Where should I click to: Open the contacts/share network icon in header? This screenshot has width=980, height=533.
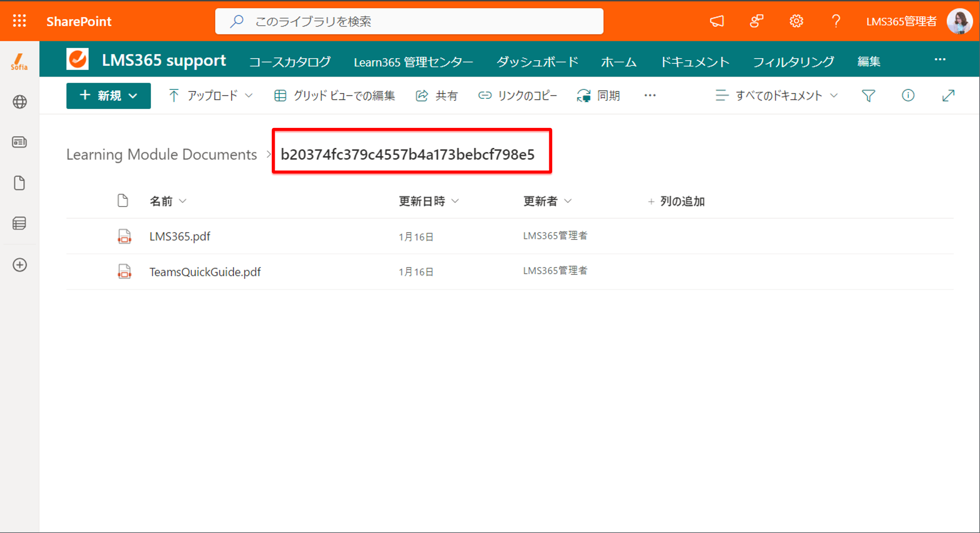756,21
